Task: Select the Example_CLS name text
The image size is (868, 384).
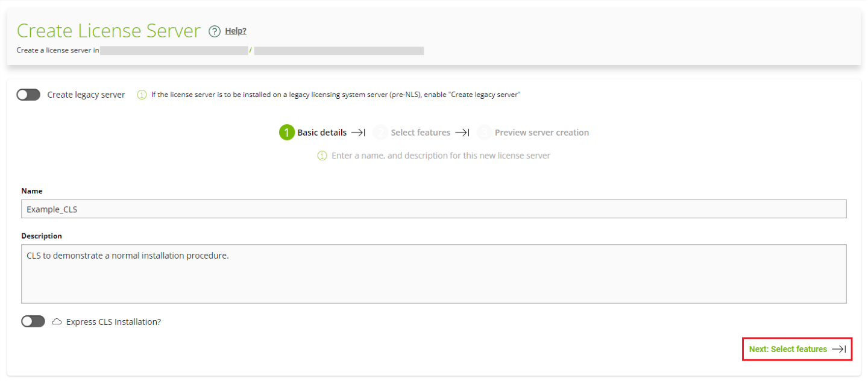Action: point(51,209)
